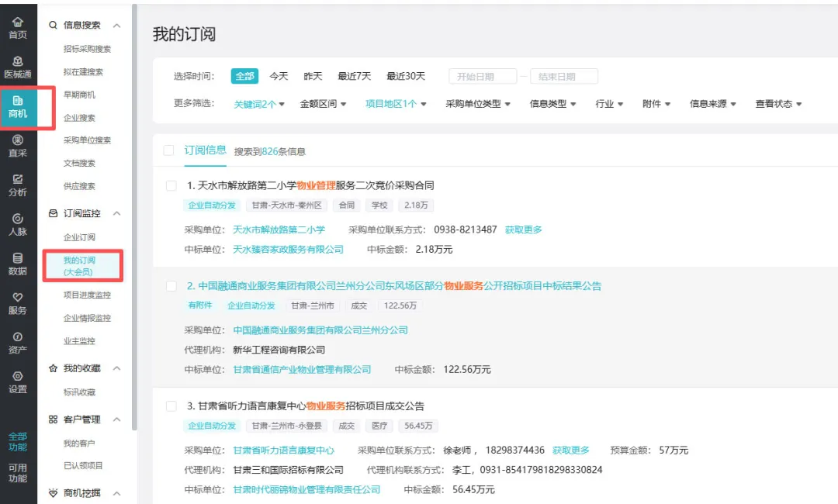Open the 金额区间 filter dropdown
The image size is (838, 504).
[323, 104]
